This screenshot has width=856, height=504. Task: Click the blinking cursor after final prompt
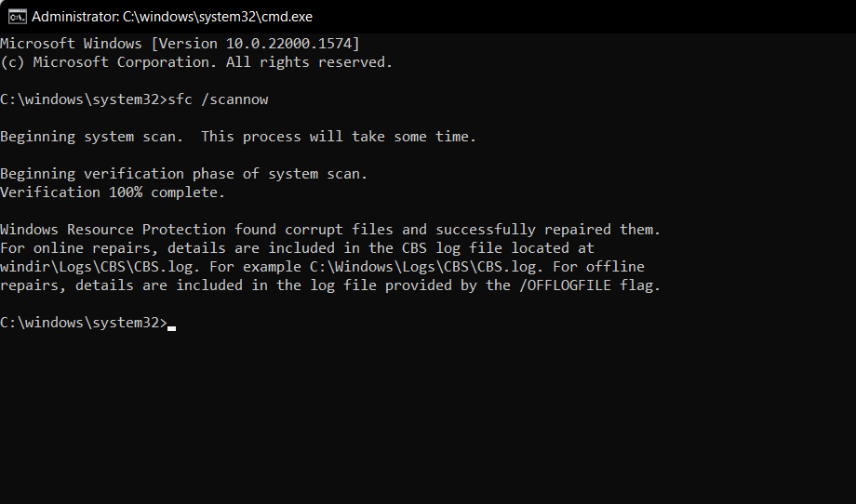pyautogui.click(x=171, y=326)
